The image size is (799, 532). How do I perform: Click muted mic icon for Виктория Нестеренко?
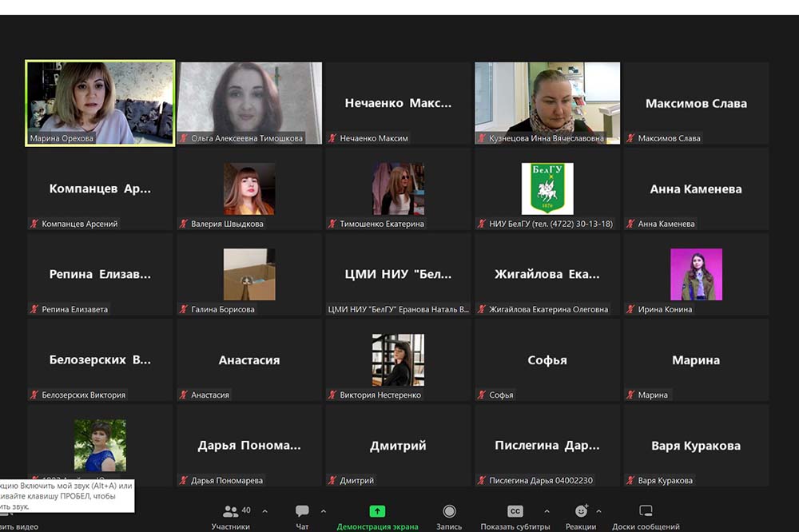coord(332,395)
